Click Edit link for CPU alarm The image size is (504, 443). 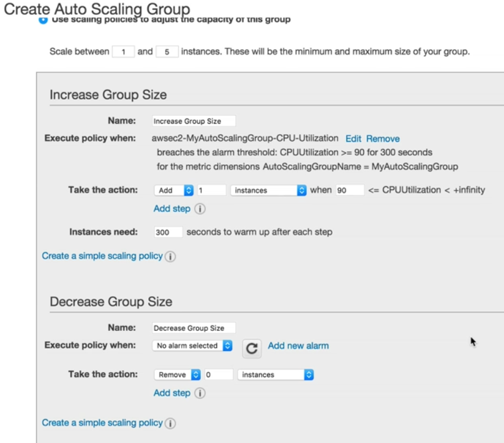pyautogui.click(x=353, y=138)
